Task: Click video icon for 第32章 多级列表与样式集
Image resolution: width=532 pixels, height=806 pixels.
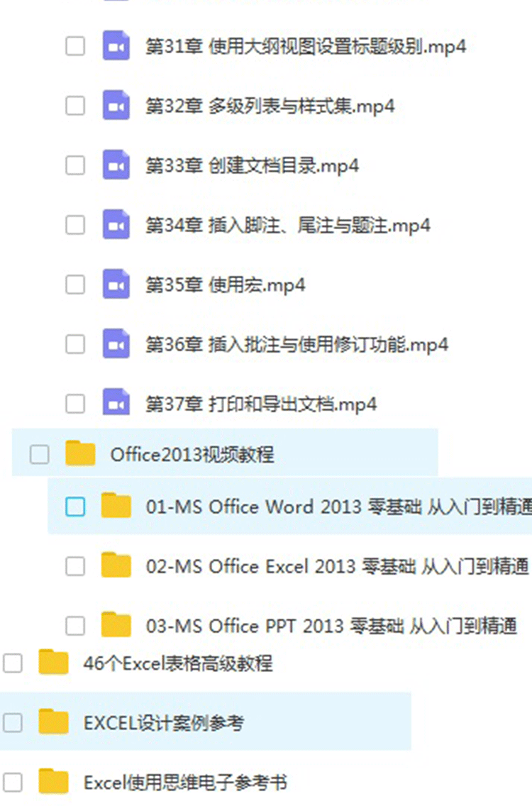Action: pyautogui.click(x=116, y=106)
